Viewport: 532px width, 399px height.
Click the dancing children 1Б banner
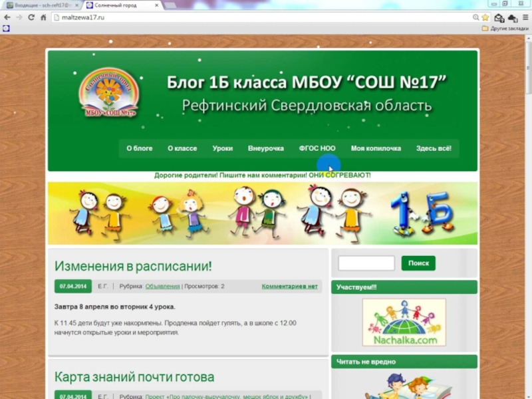coord(263,213)
